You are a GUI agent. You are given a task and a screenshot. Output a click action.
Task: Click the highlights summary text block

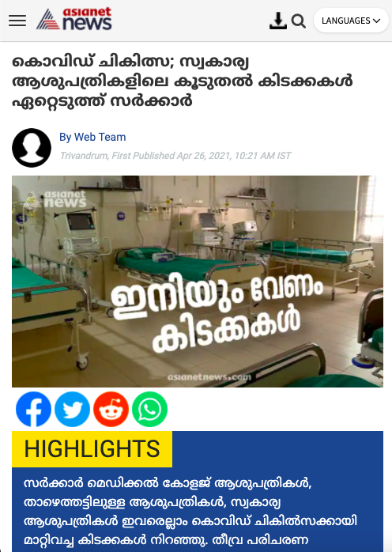tap(190, 511)
